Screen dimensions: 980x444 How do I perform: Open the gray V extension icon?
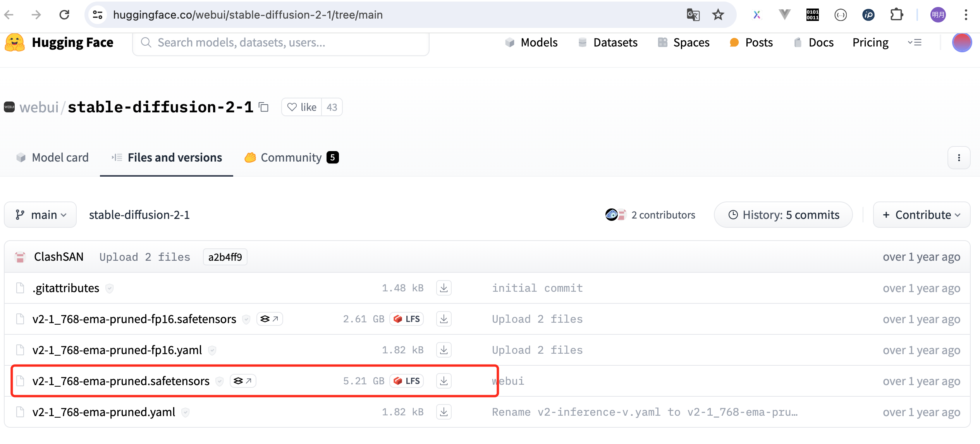784,15
